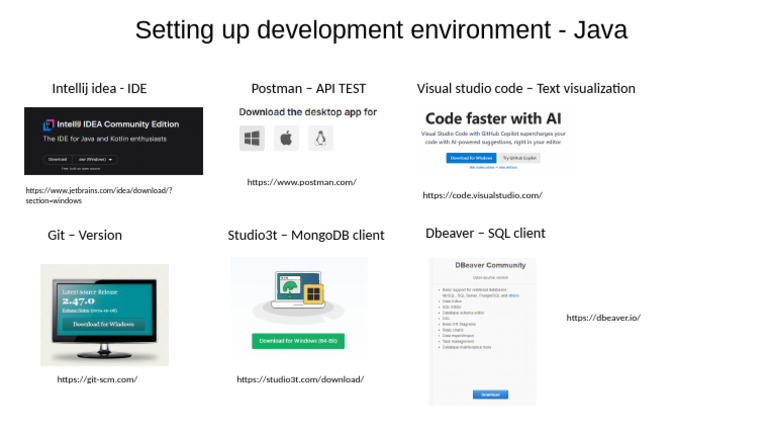Click 'Latest source Release' text in Git image
768x433 pixels.
(90, 292)
